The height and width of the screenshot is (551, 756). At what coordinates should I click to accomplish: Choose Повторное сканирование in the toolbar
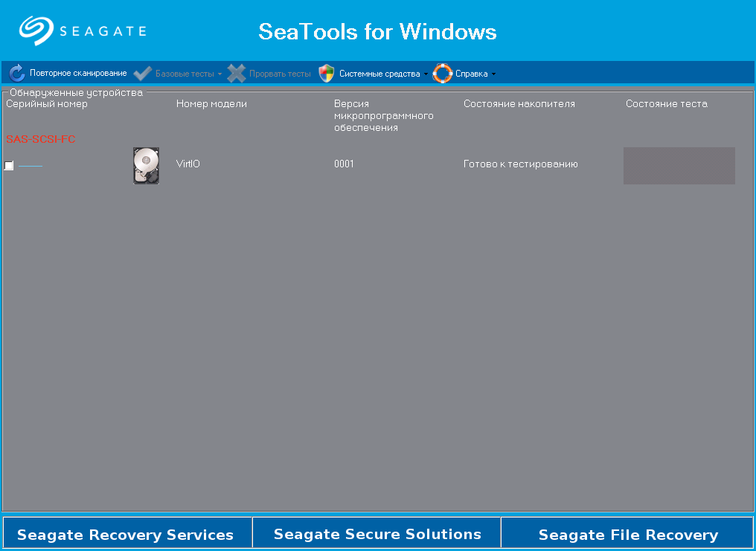pyautogui.click(x=78, y=74)
